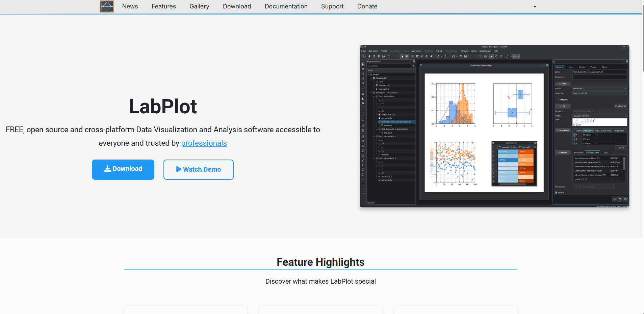
Task: Open the News menu item
Action: pos(130,6)
